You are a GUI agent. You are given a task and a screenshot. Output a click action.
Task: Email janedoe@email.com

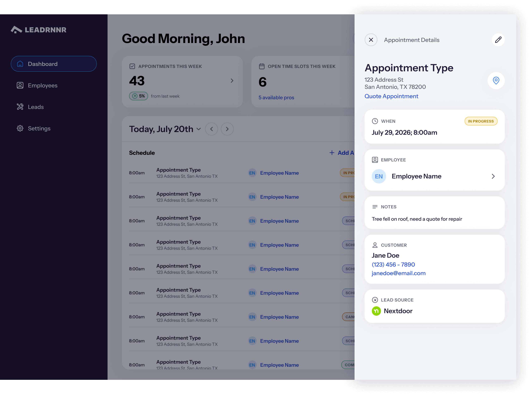398,273
